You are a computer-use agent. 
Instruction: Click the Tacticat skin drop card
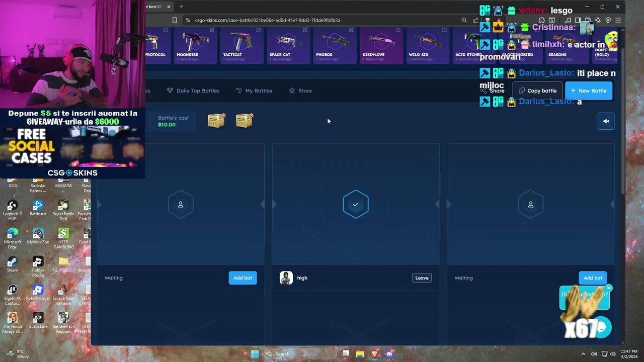click(242, 45)
